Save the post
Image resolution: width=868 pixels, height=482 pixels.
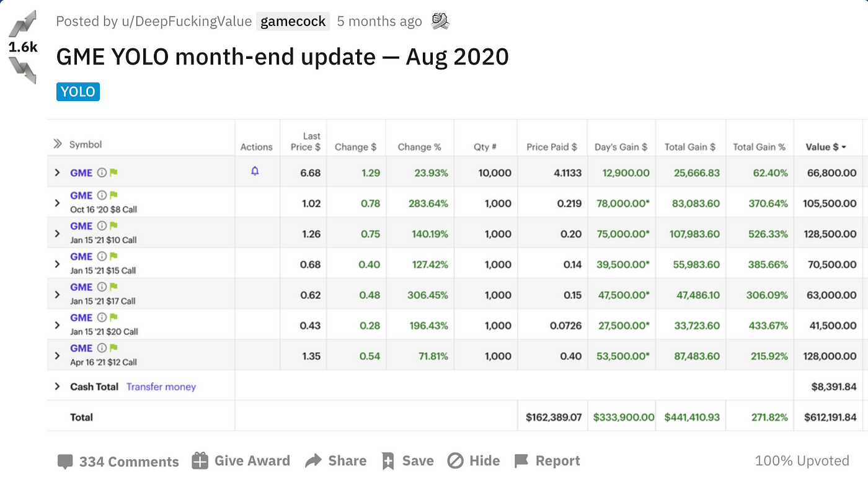coord(407,460)
